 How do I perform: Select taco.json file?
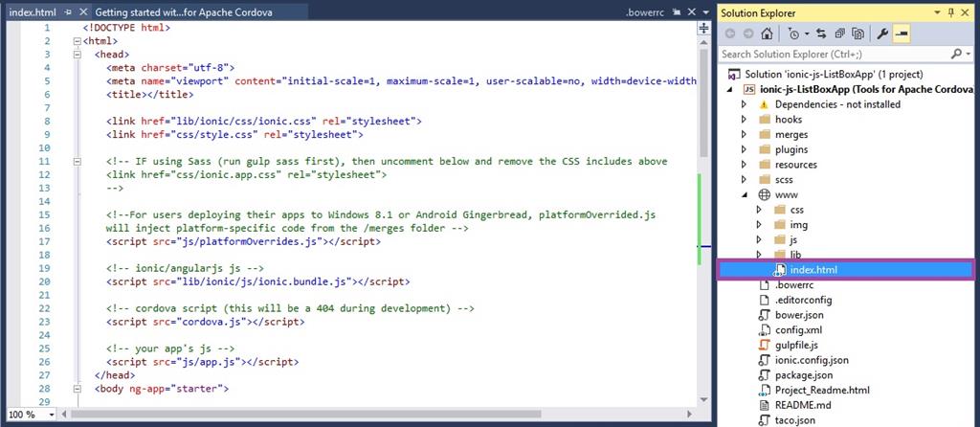tap(795, 420)
